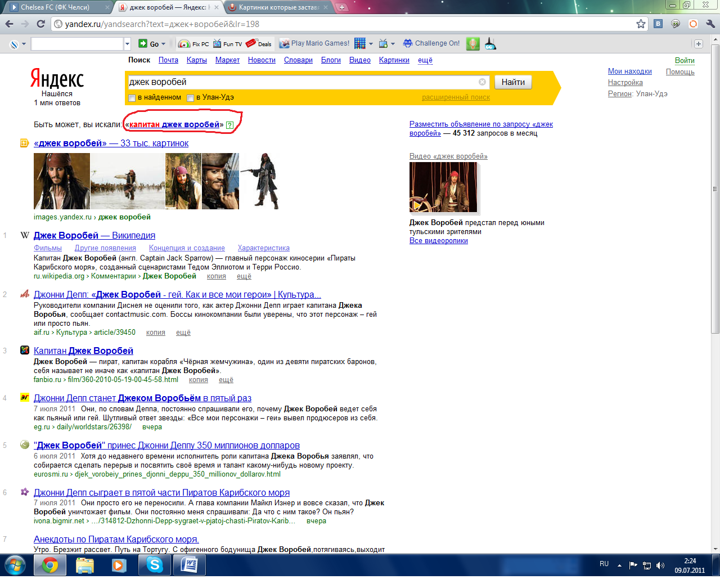Open the Chrome wrench settings menu
The width and height of the screenshot is (720, 588).
point(710,24)
